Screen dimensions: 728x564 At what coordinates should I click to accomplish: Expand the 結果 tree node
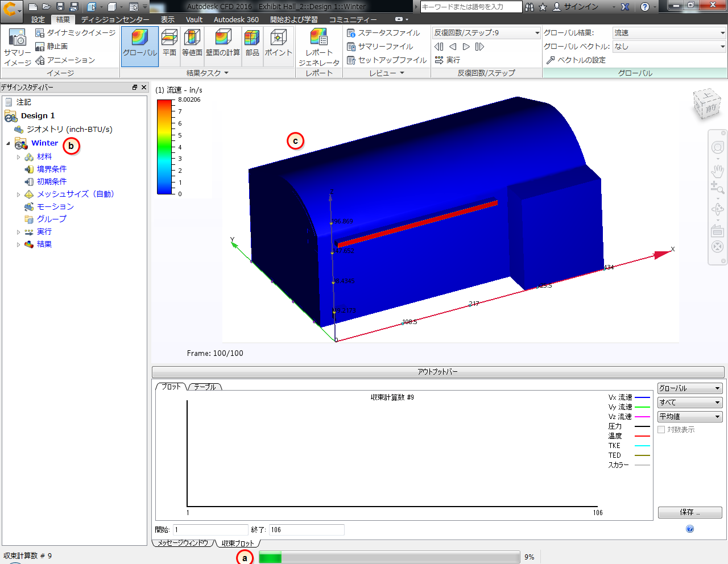point(18,244)
